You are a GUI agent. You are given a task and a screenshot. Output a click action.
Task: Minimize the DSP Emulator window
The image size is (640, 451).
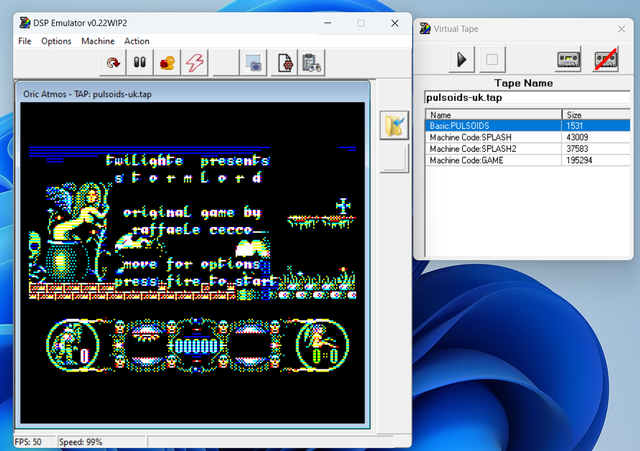click(x=328, y=23)
